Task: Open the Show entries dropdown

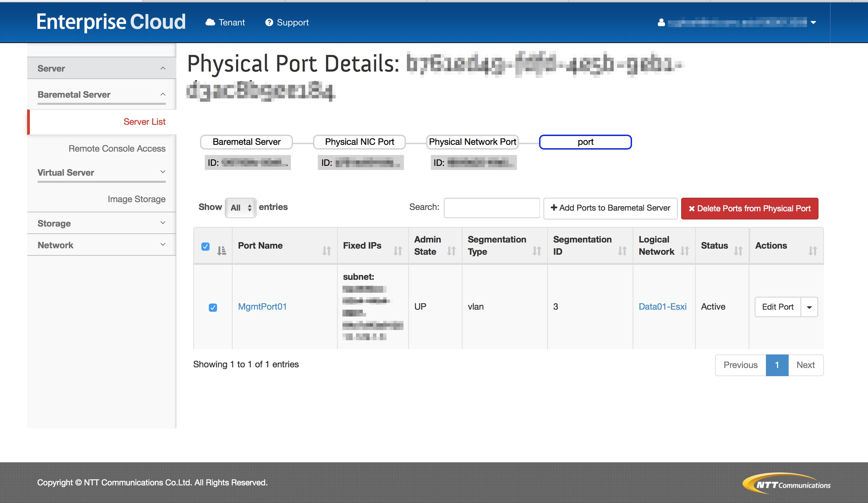Action: click(x=240, y=208)
